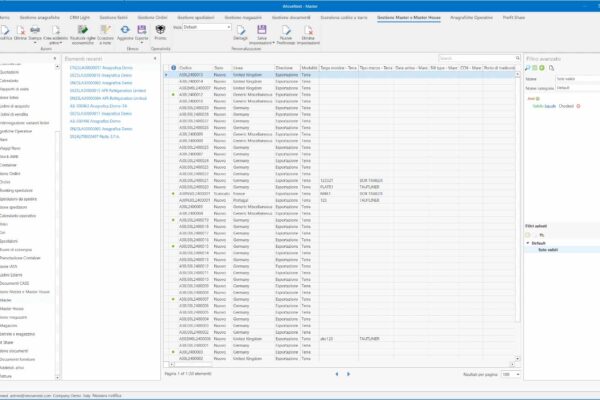
Task: Select Booking spedizioni in navigation
Action: point(16,191)
